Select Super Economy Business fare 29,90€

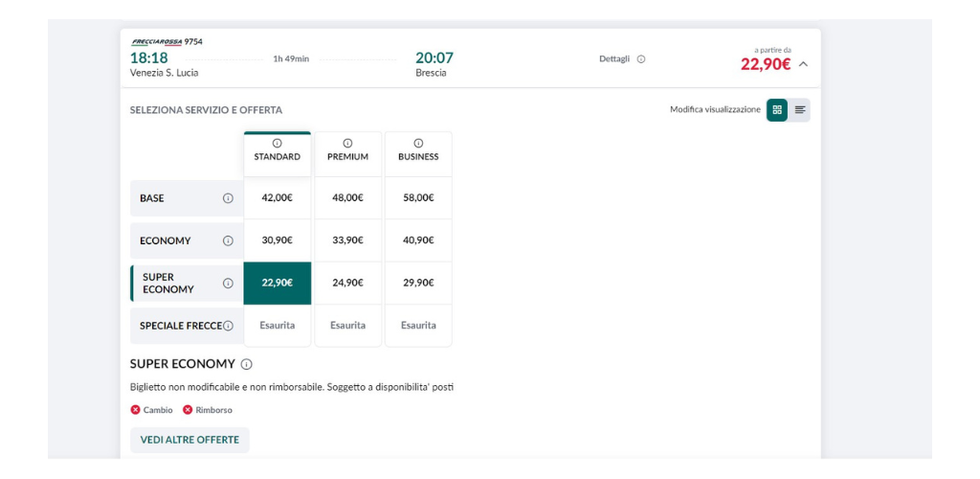tap(418, 283)
